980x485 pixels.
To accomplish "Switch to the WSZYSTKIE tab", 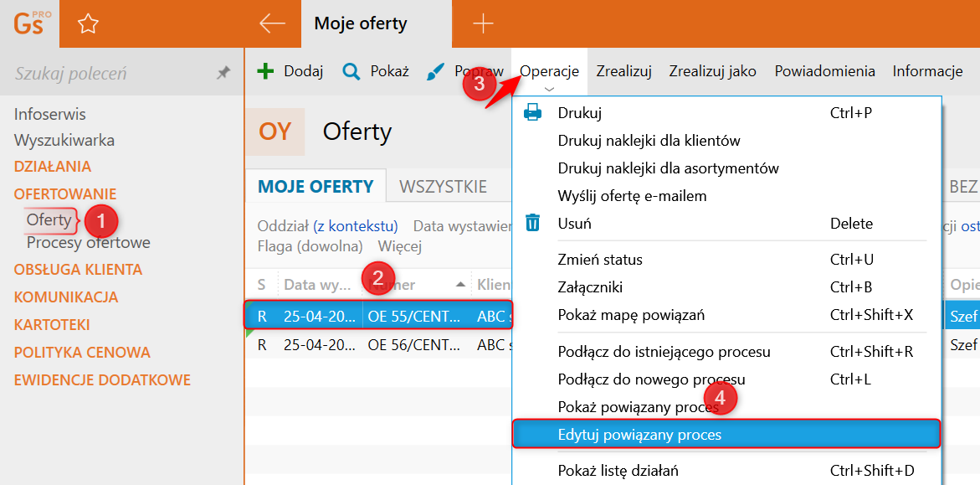I will coord(443,186).
